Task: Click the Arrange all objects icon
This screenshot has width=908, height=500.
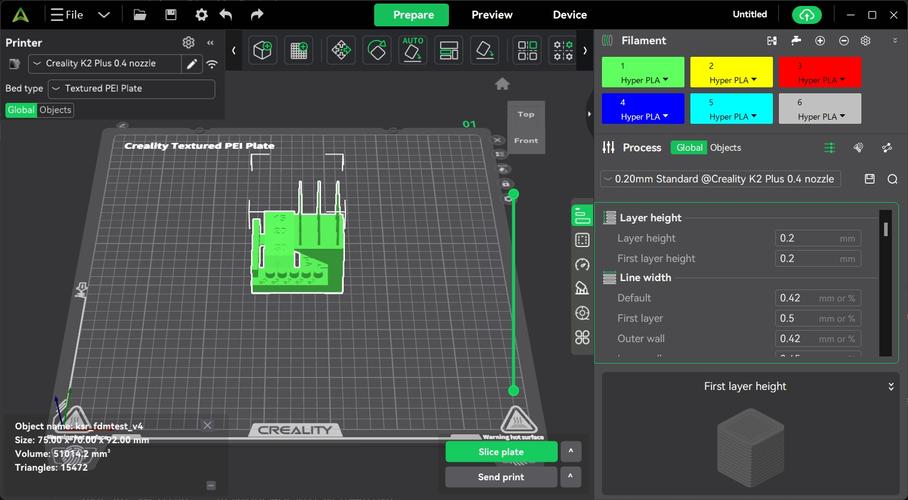Action: coord(449,50)
